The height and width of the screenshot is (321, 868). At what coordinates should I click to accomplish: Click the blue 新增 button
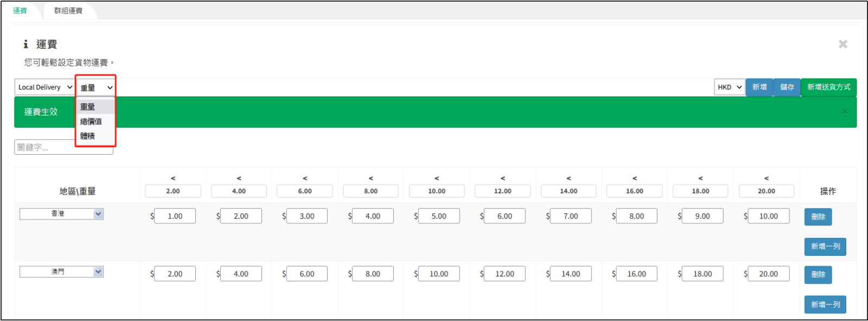pyautogui.click(x=759, y=87)
